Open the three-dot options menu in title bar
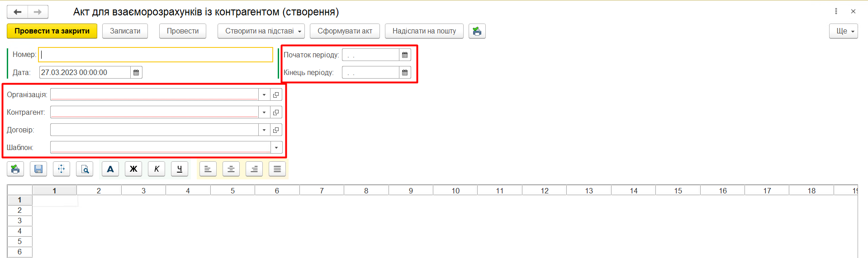Image resolution: width=868 pixels, height=258 pixels. pyautogui.click(x=836, y=11)
